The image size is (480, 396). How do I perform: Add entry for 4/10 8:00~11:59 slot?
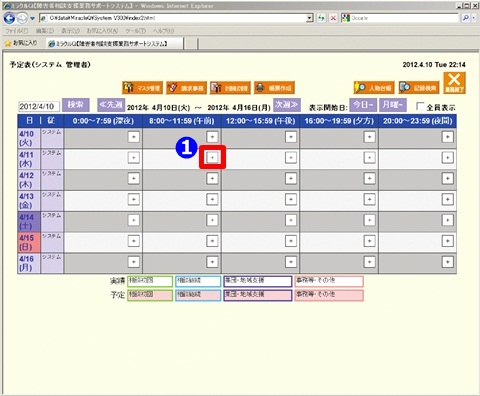pyautogui.click(x=212, y=137)
